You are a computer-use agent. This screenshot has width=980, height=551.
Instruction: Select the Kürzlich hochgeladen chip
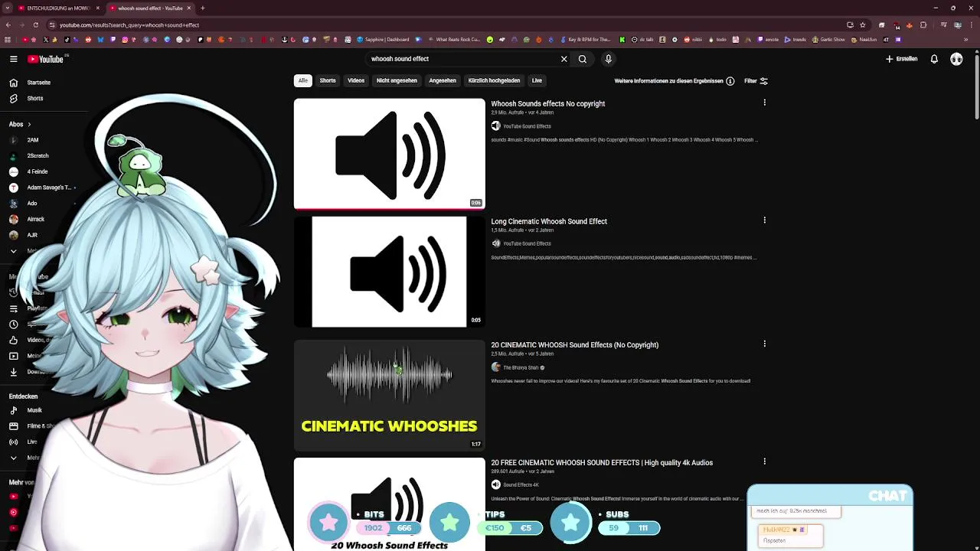(x=494, y=80)
